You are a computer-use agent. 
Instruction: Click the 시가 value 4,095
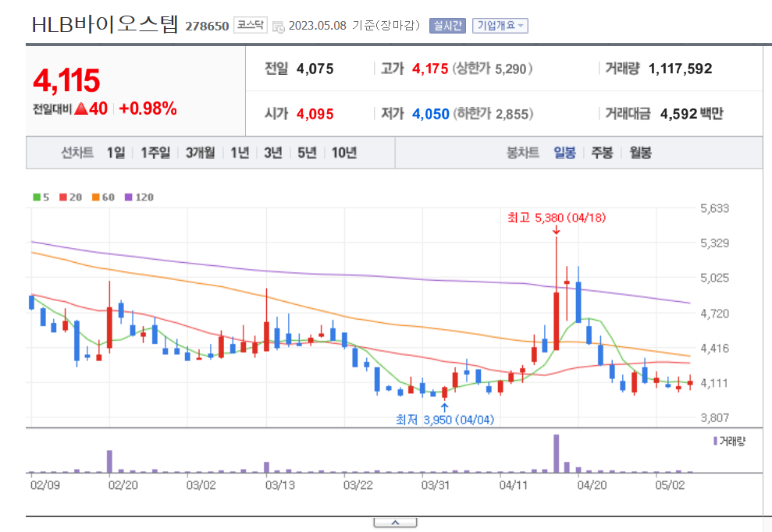(315, 114)
